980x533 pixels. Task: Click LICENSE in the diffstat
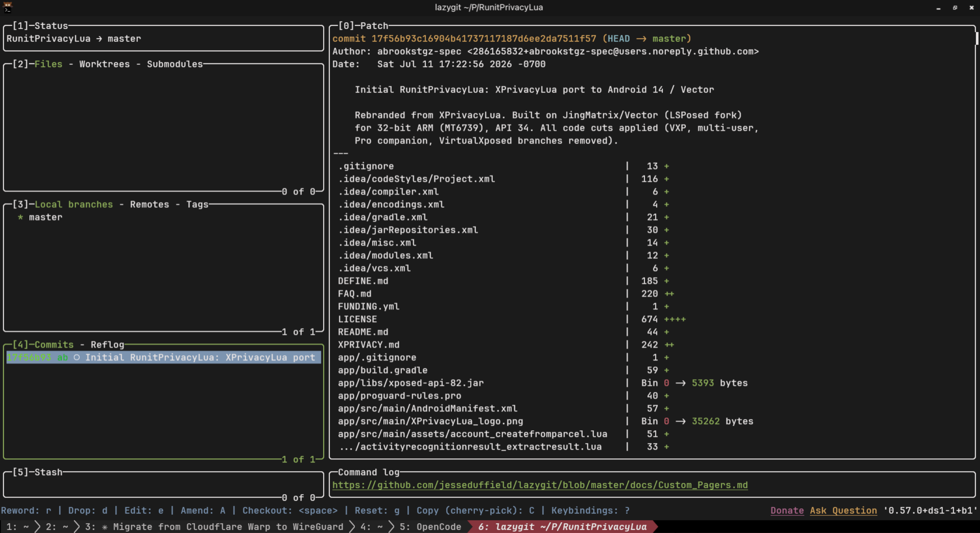[x=357, y=319]
